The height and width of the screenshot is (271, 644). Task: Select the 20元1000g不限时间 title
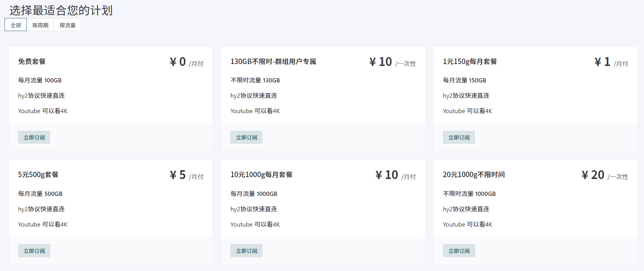click(474, 174)
